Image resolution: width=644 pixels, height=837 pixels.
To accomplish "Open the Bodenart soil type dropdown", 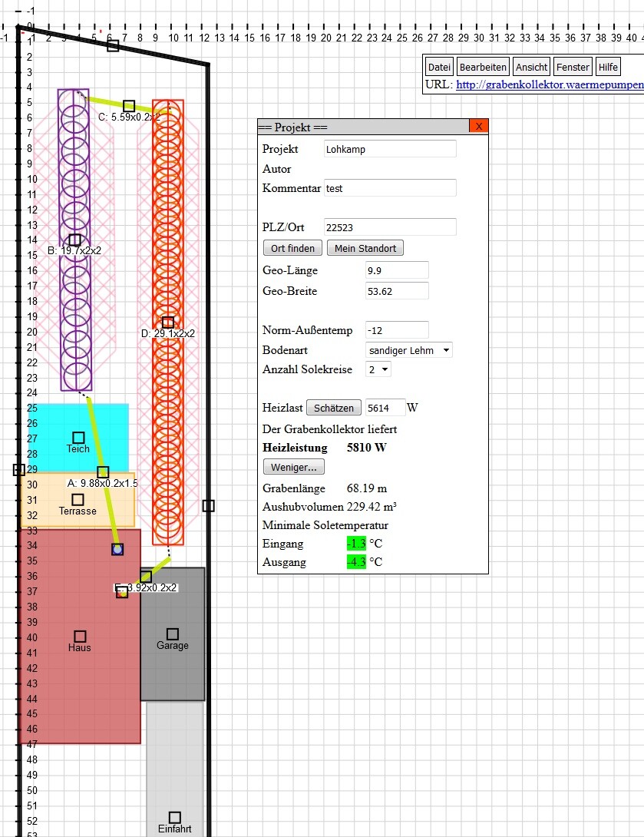I will click(409, 350).
